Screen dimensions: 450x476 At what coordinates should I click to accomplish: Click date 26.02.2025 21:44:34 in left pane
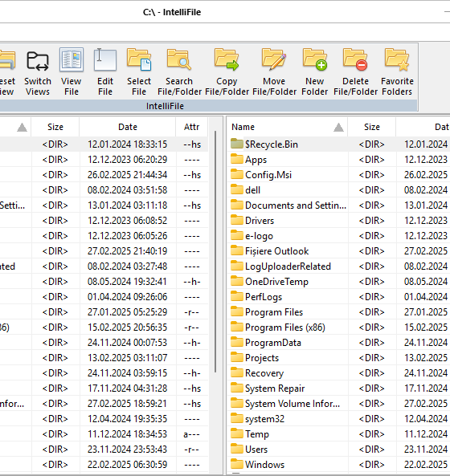point(127,175)
